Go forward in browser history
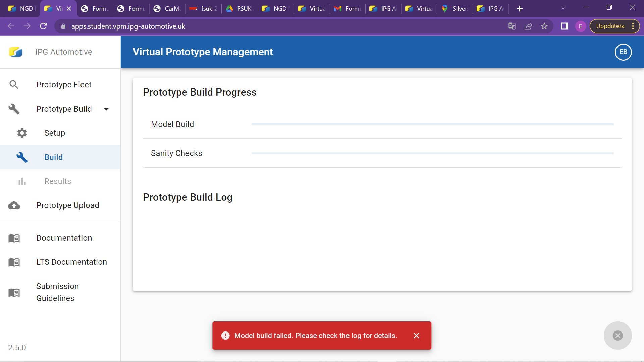644x362 pixels. click(x=27, y=26)
